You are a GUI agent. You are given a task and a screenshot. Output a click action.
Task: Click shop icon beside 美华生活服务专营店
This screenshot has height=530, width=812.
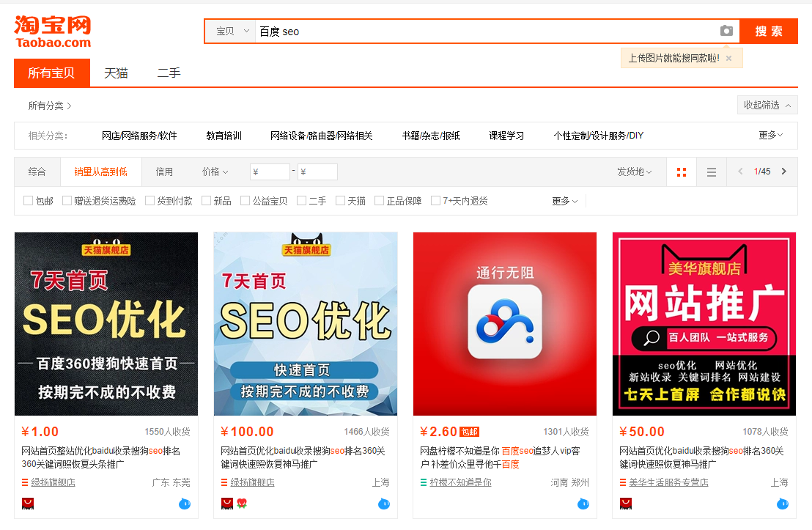click(x=623, y=482)
